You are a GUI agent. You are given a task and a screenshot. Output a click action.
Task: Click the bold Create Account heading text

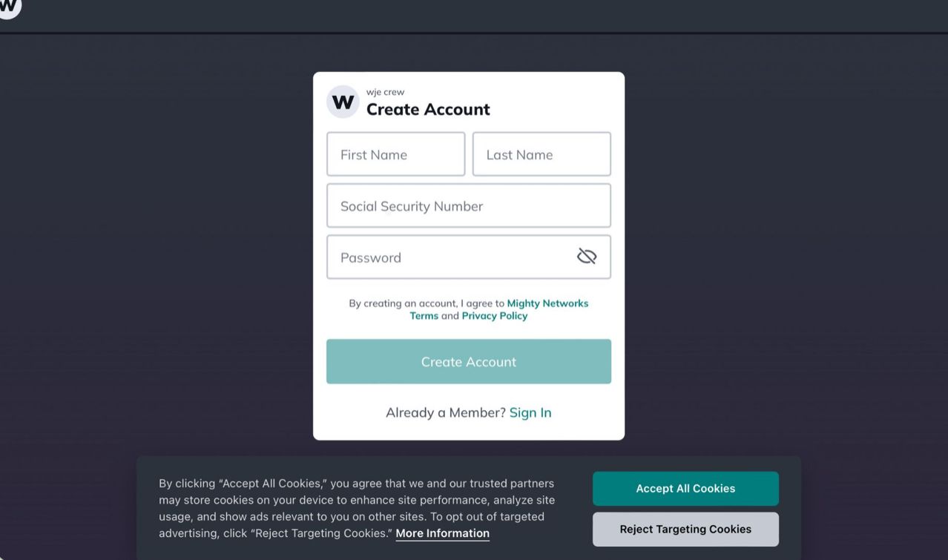pos(428,110)
